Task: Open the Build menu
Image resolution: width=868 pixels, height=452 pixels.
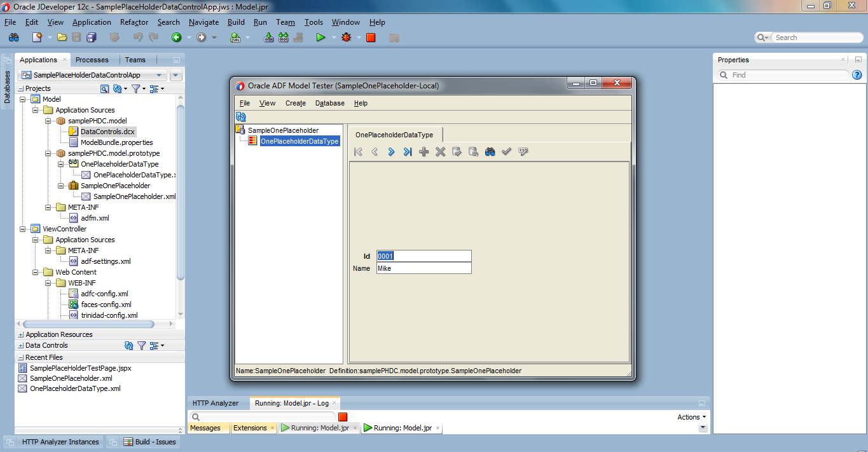Action: click(236, 22)
